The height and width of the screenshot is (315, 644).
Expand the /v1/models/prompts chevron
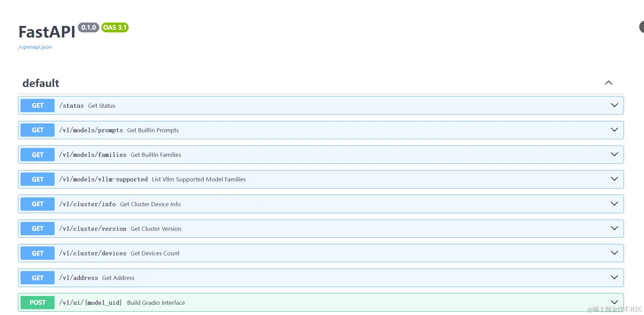click(614, 130)
